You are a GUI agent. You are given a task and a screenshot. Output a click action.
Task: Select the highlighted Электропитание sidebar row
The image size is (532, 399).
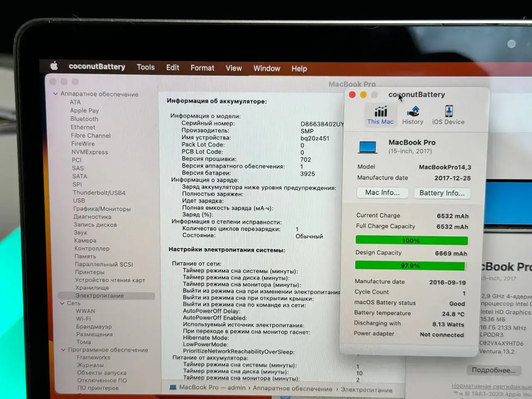pyautogui.click(x=106, y=296)
